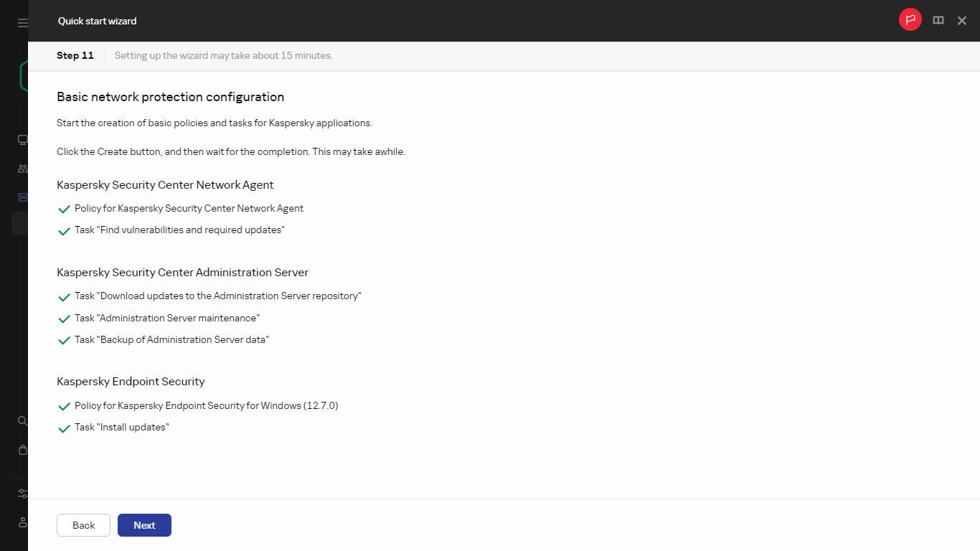Open the hamburger navigation menu
Viewport: 980px width, 551px height.
[22, 22]
